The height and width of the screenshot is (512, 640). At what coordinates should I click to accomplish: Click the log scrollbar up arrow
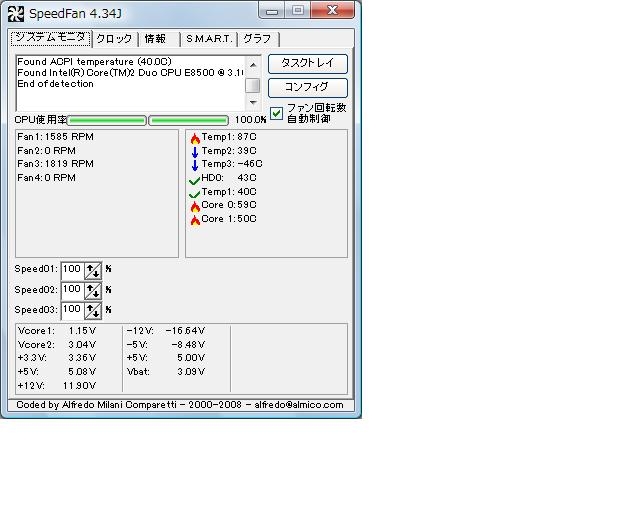253,65
